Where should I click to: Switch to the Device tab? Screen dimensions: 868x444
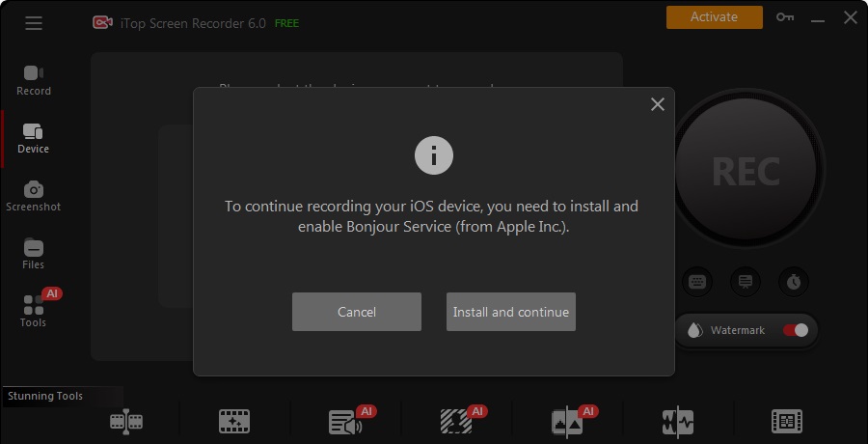click(x=33, y=139)
